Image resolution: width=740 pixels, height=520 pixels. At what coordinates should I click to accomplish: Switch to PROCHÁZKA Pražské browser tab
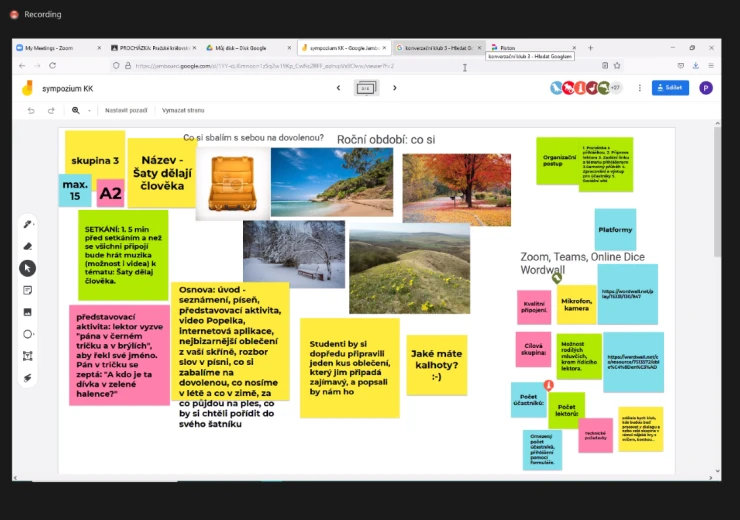point(151,48)
